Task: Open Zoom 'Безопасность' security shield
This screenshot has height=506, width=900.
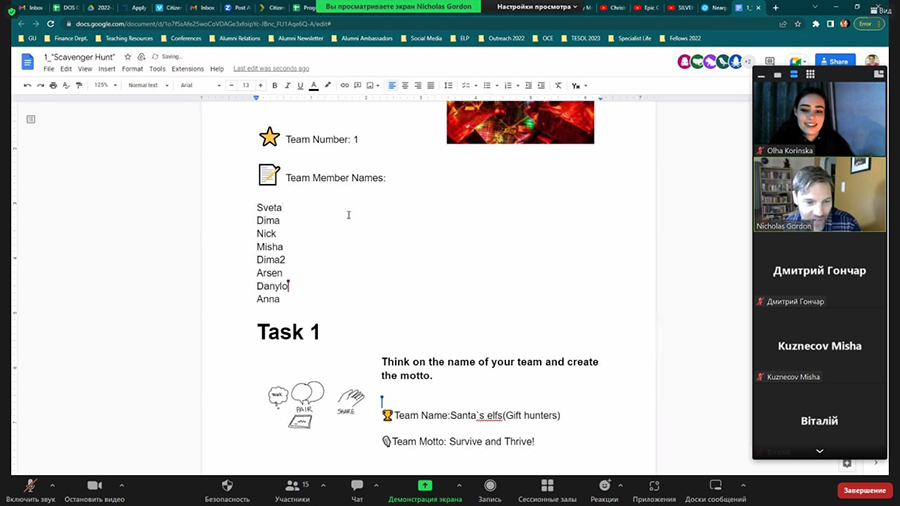Action: click(x=227, y=491)
